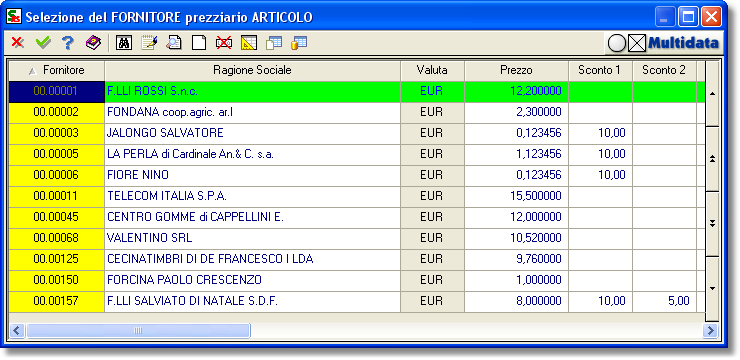Click the crossed-out delete record icon
This screenshot has height=360, width=740.
(224, 43)
